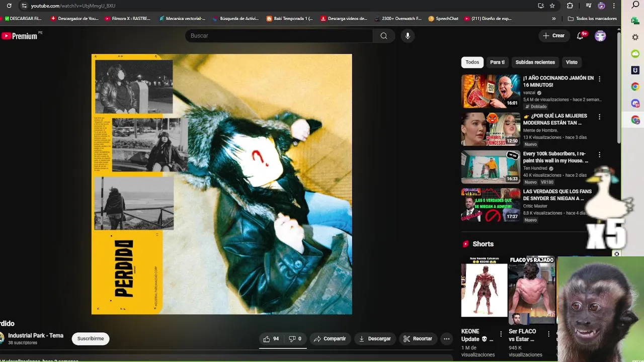Open options menu for MUJERES MODERNAS video
644x362 pixels.
click(x=599, y=117)
